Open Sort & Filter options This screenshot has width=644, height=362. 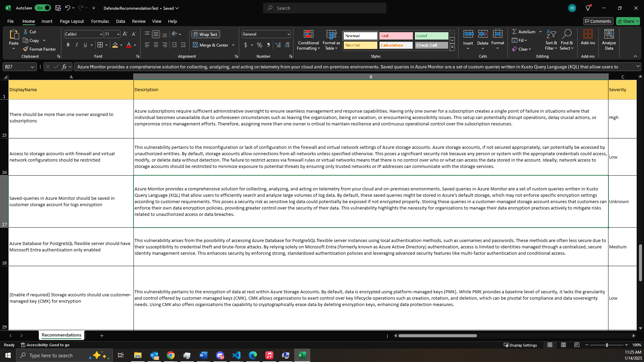pos(551,40)
